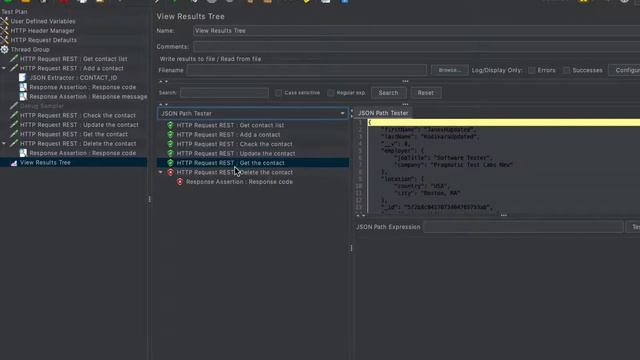Viewport: 640px width, 360px height.
Task: Open green-shield Get contact list result
Action: click(230, 125)
